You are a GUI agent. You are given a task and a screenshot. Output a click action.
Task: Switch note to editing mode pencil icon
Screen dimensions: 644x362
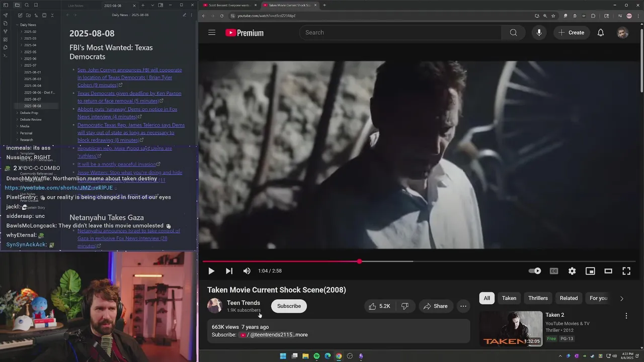[184, 15]
